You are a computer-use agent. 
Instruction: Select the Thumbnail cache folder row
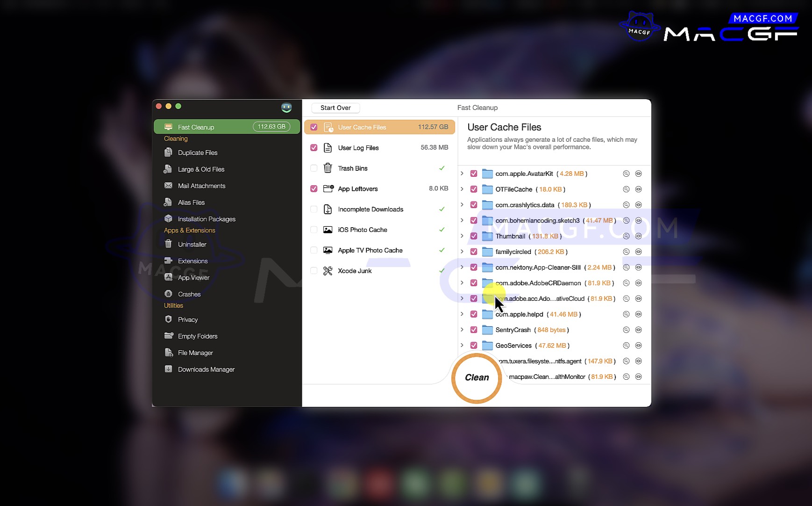[x=510, y=236]
